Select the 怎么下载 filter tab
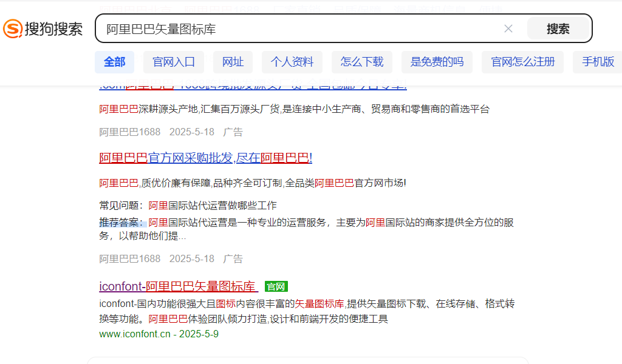 pyautogui.click(x=362, y=62)
